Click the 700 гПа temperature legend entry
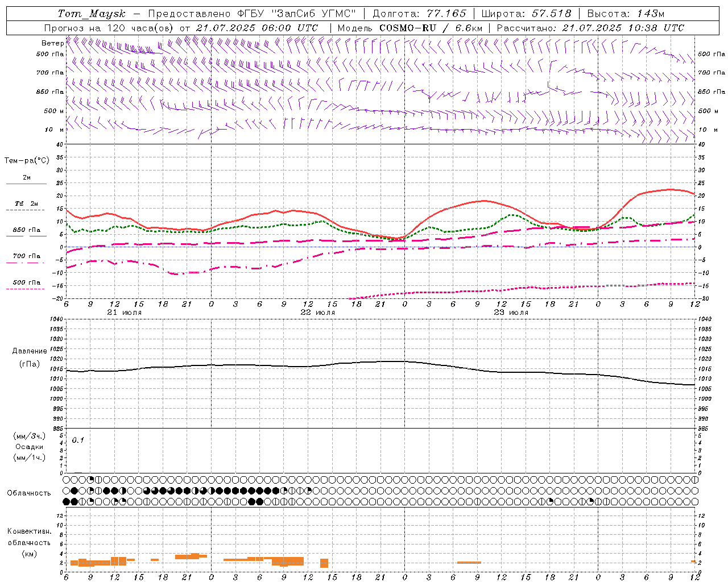728x582 pixels. tap(27, 256)
